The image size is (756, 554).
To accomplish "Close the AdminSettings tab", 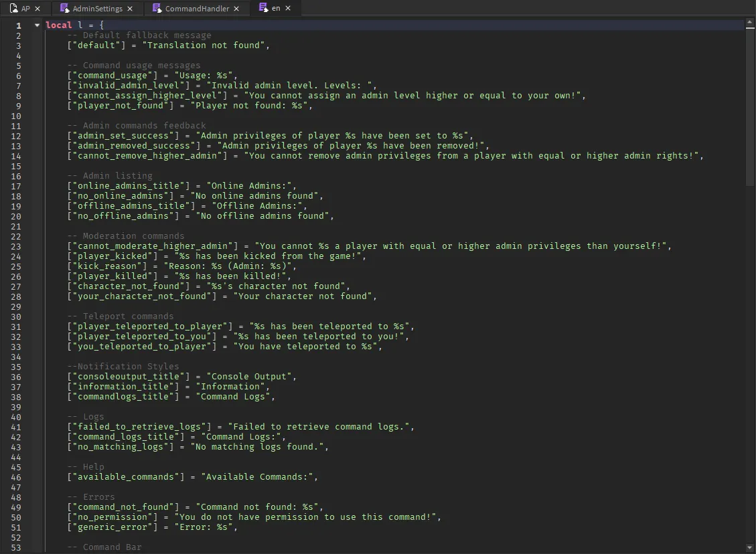I will click(130, 9).
